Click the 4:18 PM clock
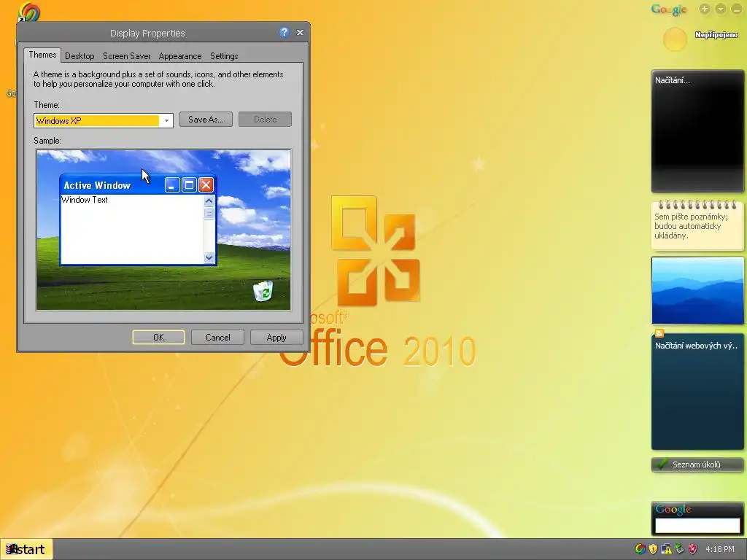 tap(720, 549)
